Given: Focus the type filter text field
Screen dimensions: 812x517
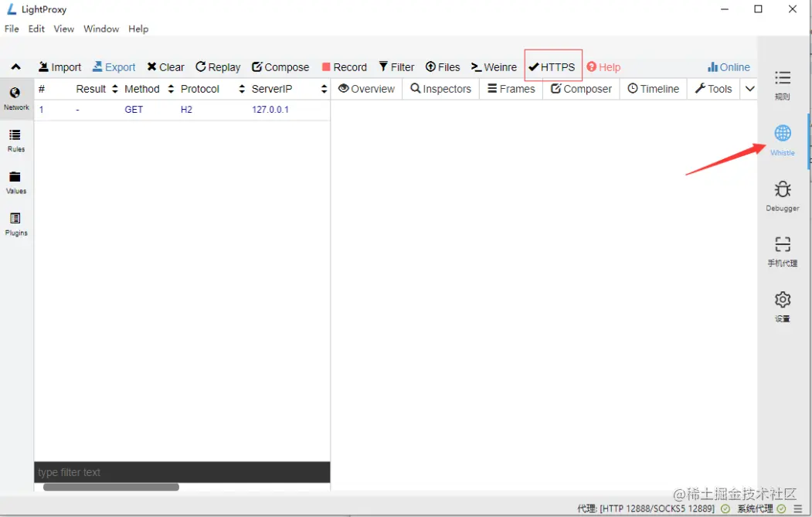Looking at the screenshot, I should click(182, 472).
